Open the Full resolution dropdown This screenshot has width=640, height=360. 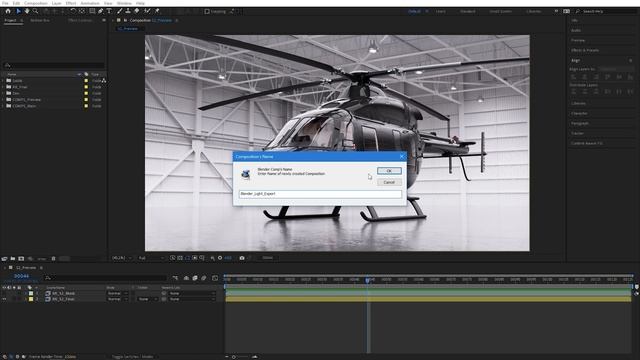(x=151, y=258)
